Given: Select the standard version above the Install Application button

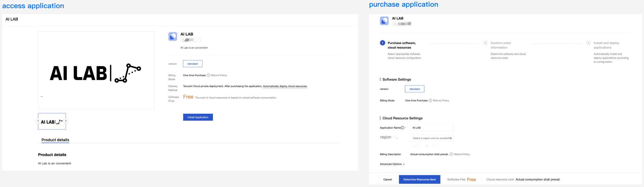Looking at the screenshot, I should [193, 64].
